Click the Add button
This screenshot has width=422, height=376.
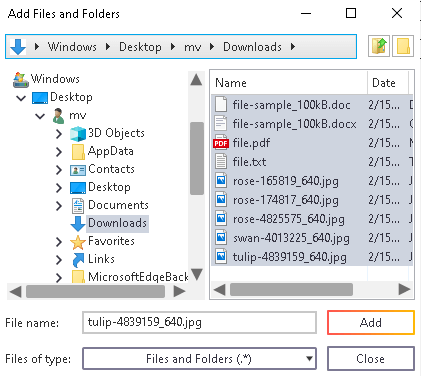click(371, 322)
